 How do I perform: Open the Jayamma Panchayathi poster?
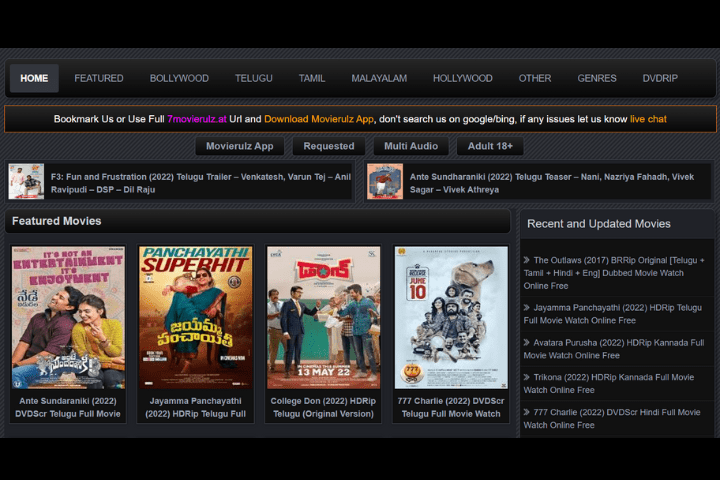point(197,317)
